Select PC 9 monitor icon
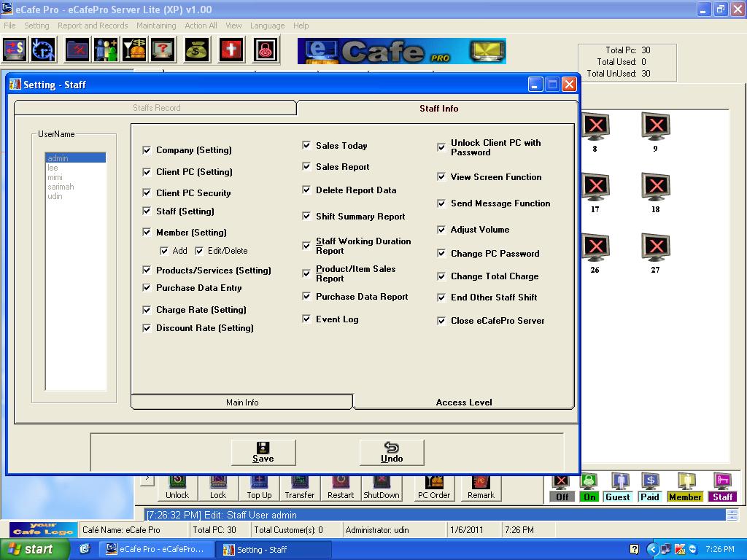Image resolution: width=747 pixels, height=560 pixels. [x=656, y=127]
